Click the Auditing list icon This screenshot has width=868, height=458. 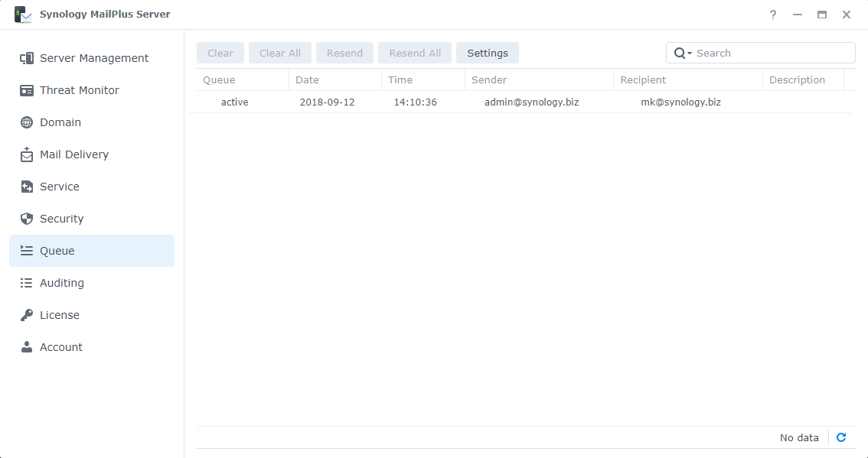(x=27, y=283)
